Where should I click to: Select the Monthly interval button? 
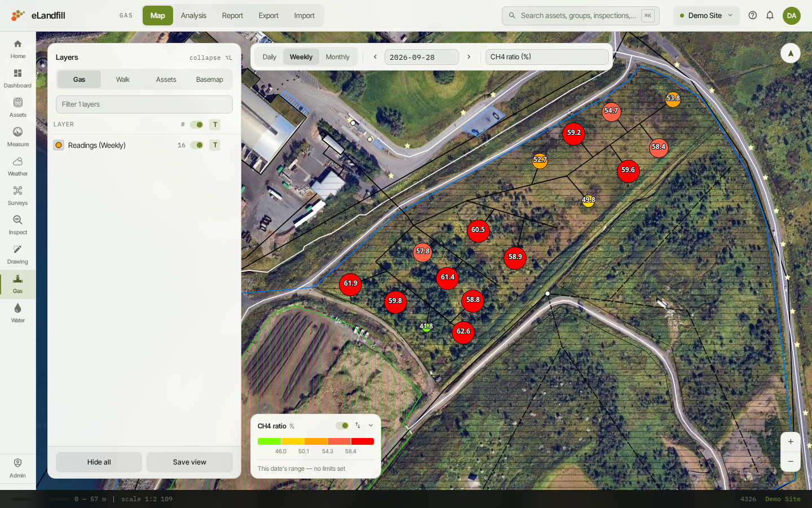338,57
